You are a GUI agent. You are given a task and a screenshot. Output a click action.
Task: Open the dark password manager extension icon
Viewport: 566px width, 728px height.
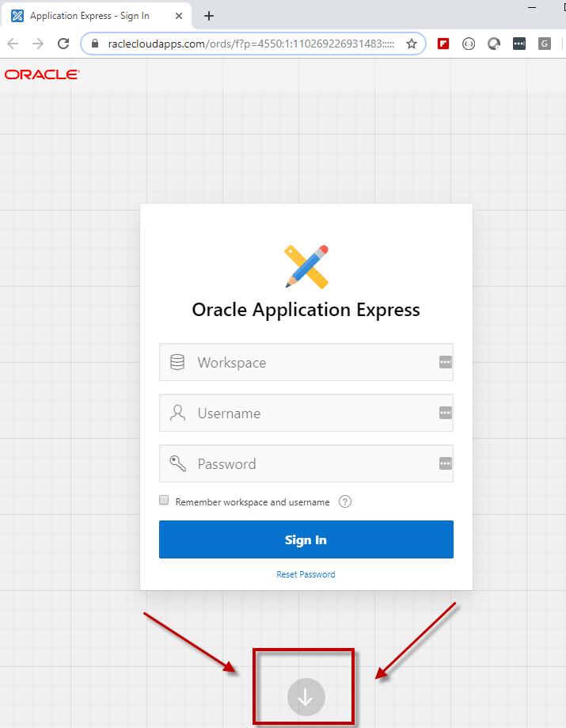pos(519,44)
